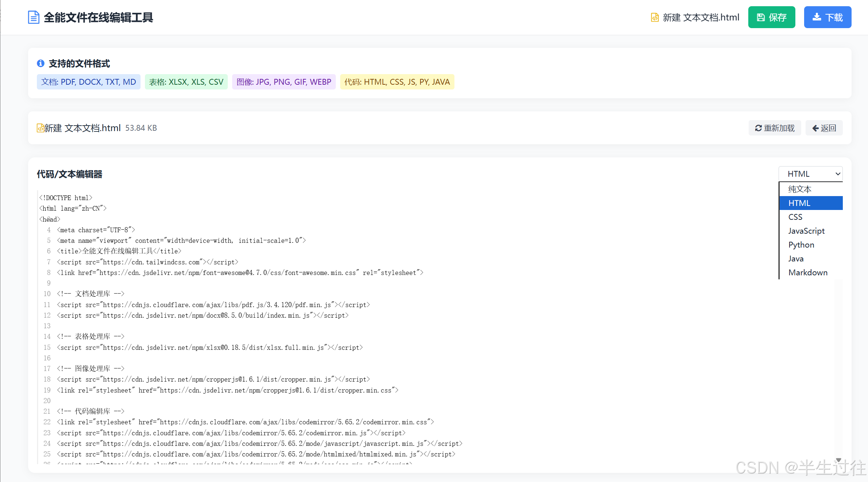Screen dimensions: 868x482
Task: Place cursor on the <!DOCTYPE html> line
Action: pyautogui.click(x=66, y=198)
